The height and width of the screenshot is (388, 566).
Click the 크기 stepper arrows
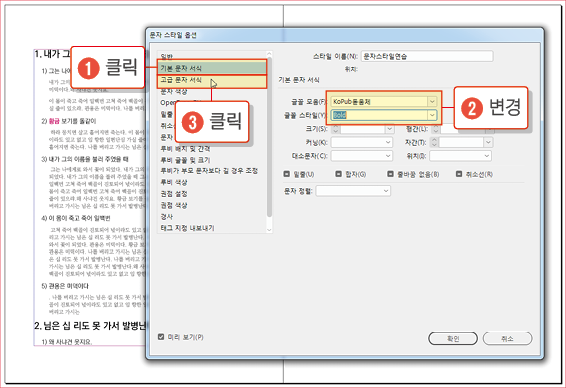click(336, 129)
